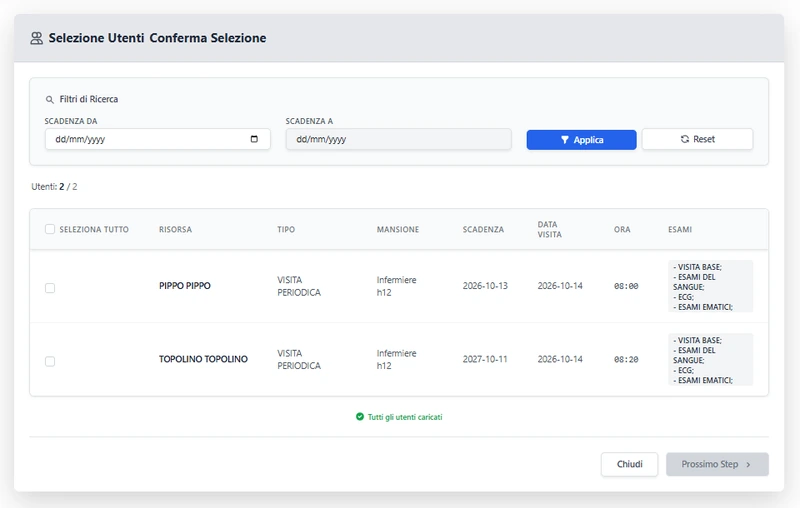Click the visit time 08:20
800x508 pixels.
point(626,360)
